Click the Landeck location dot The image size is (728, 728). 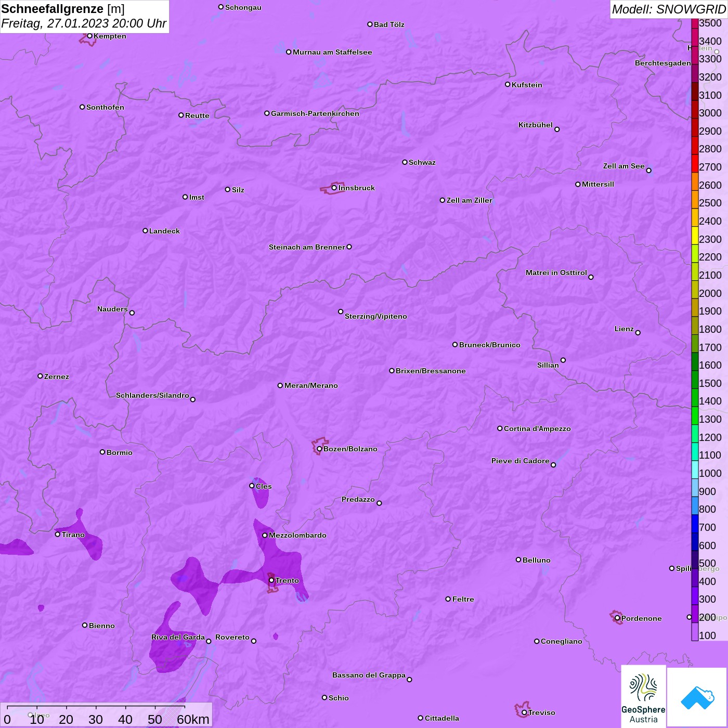(145, 230)
